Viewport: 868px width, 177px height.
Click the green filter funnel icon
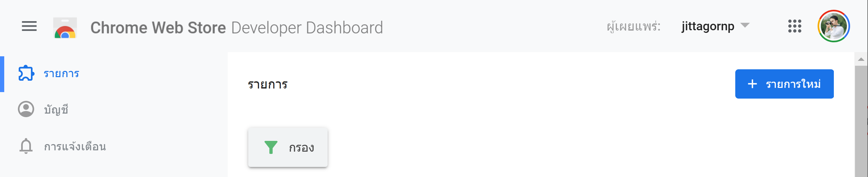[x=271, y=147]
